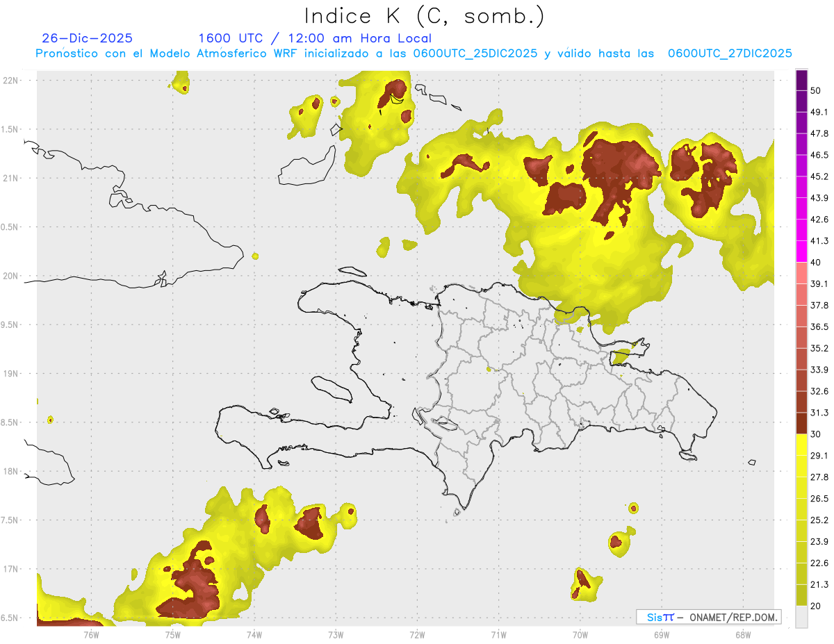Click the 20N latitude axis label
The width and height of the screenshot is (834, 644).
point(12,276)
